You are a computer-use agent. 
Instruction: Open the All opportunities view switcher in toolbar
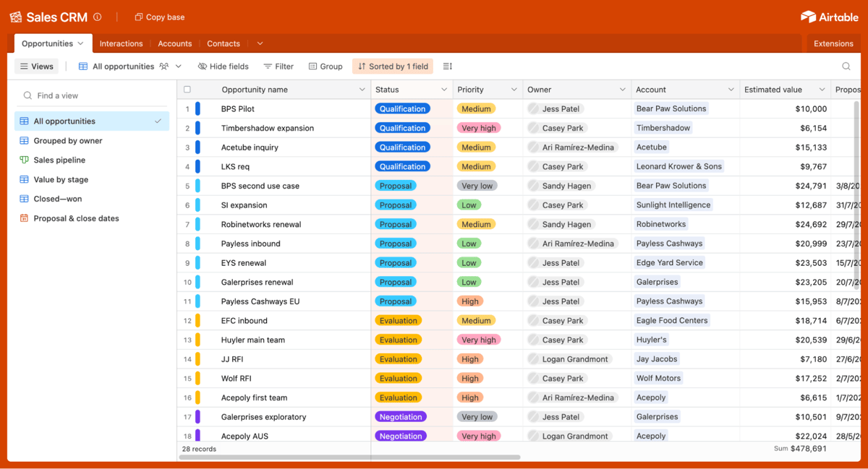point(130,66)
